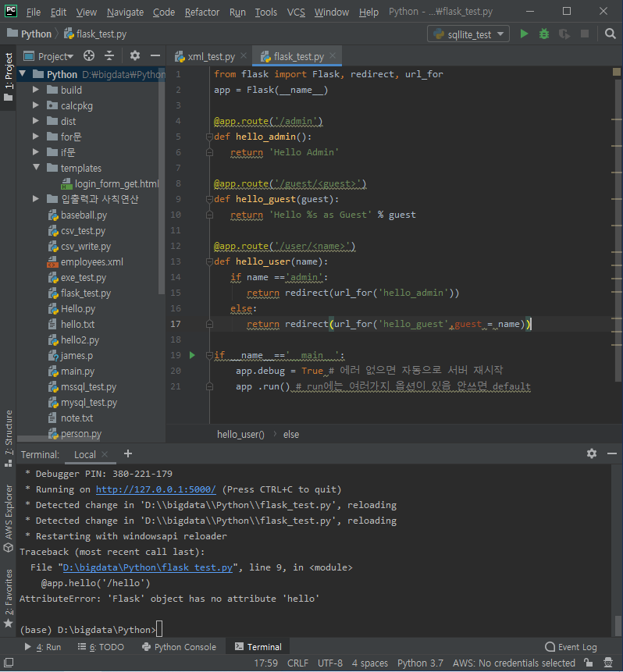The height and width of the screenshot is (672, 623).
Task: Click the inspection status indicator above editor scrollbar
Action: 617,72
